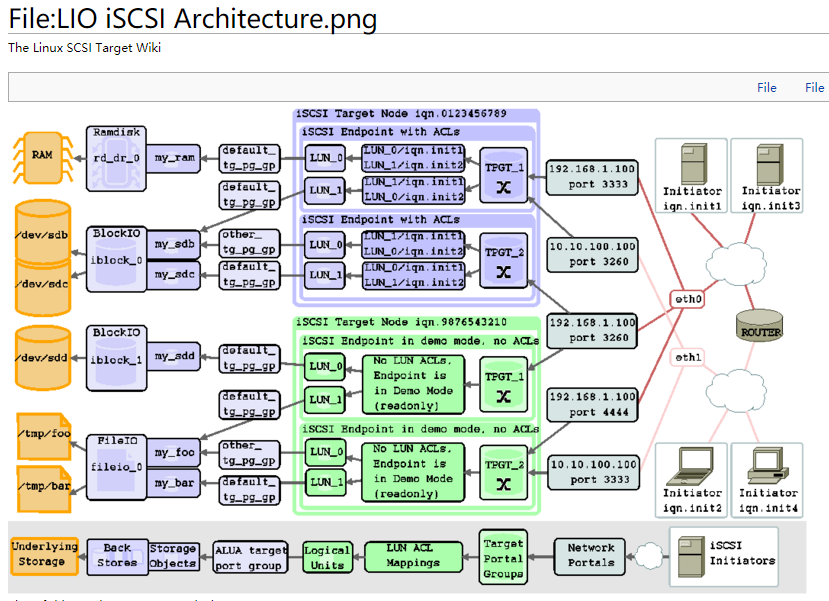
Task: Click the File:LIO iSCSI Architecture.png title
Action: pos(190,19)
